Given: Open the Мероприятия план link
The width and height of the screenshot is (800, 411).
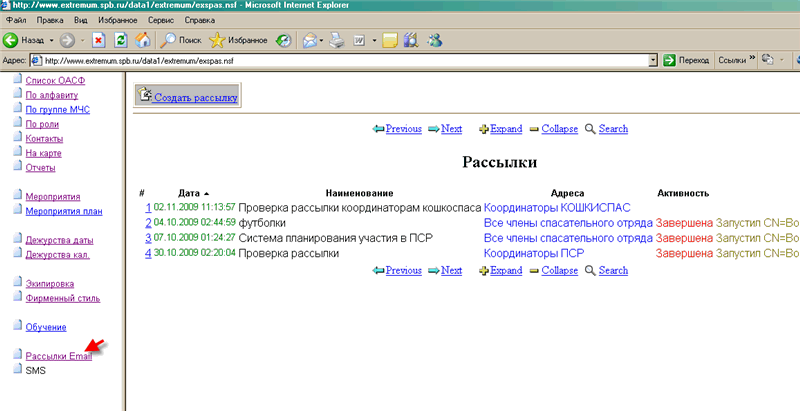Looking at the screenshot, I should 64,211.
